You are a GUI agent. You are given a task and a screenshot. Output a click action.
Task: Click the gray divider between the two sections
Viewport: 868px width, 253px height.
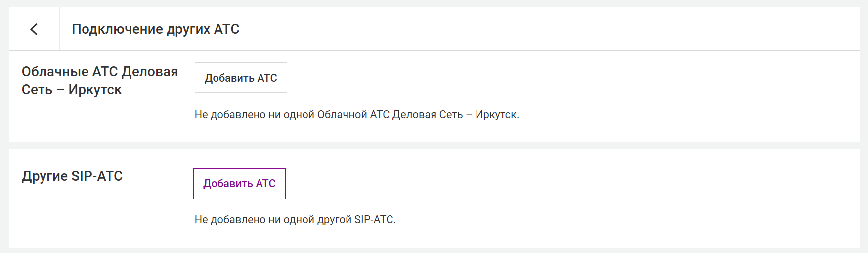tap(434, 146)
